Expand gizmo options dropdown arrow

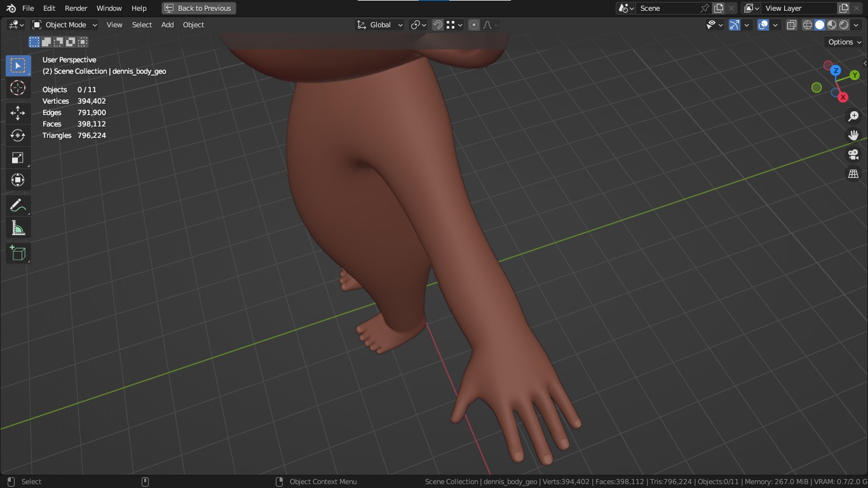tap(747, 25)
